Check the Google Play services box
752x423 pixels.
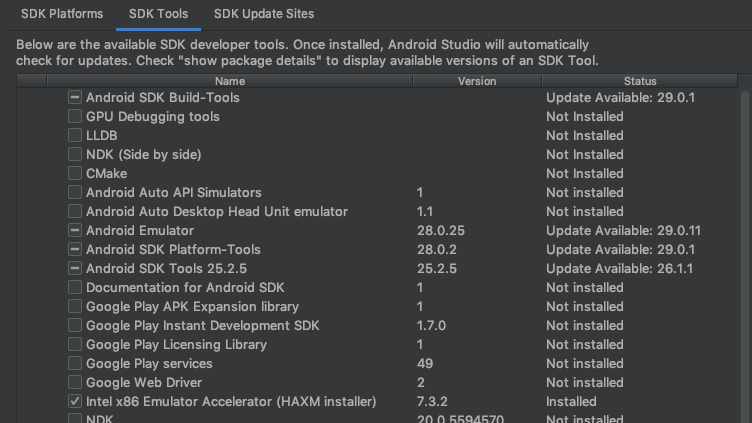click(75, 364)
